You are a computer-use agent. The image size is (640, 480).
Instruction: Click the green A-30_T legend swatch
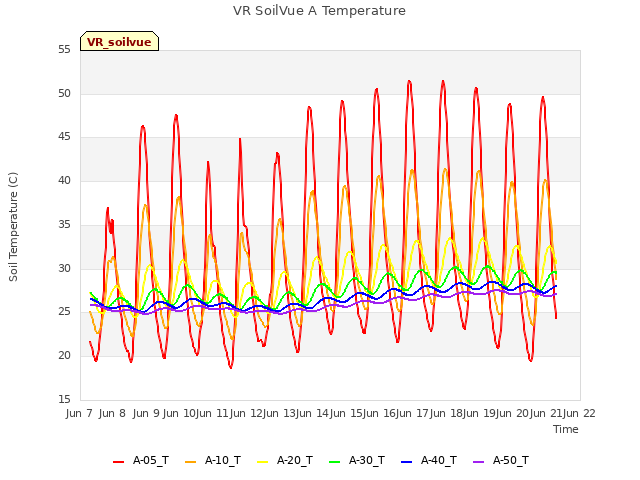click(x=334, y=462)
